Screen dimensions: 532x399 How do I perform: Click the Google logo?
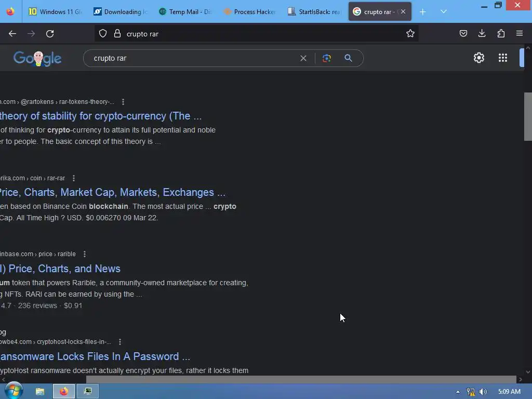[37, 58]
